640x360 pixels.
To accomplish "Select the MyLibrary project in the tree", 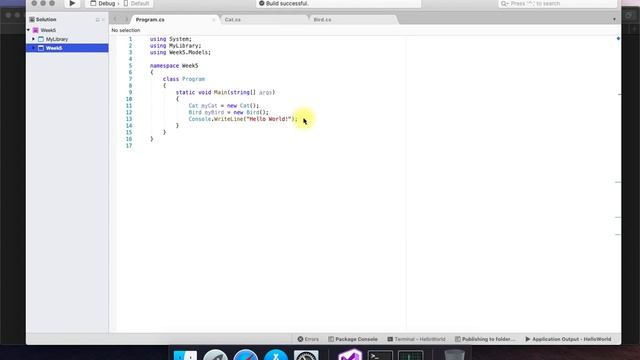I will (x=57, y=39).
